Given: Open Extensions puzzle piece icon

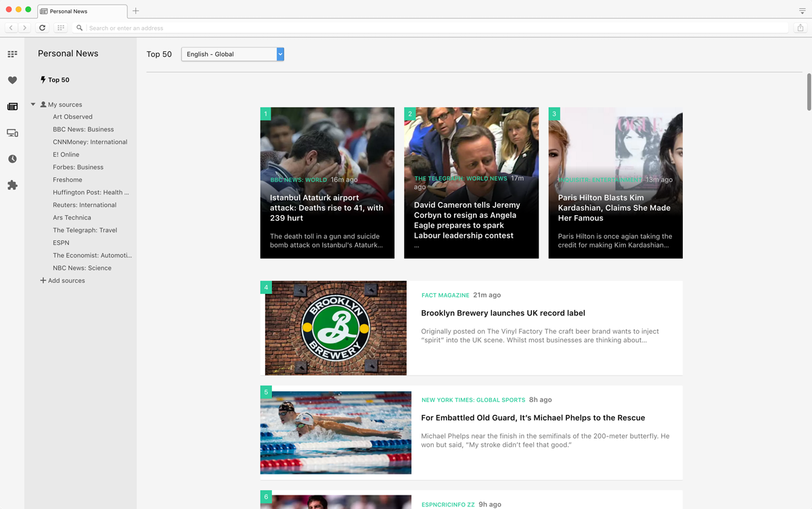Looking at the screenshot, I should pos(12,185).
